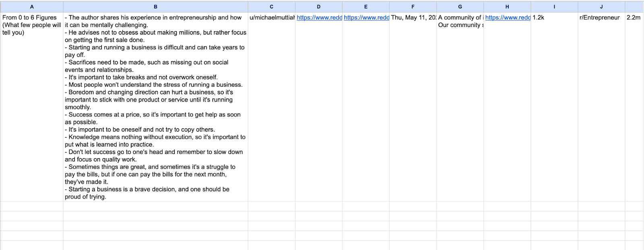Viewport: 644px width, 250px height.
Task: Select column E header
Action: coord(365,6)
